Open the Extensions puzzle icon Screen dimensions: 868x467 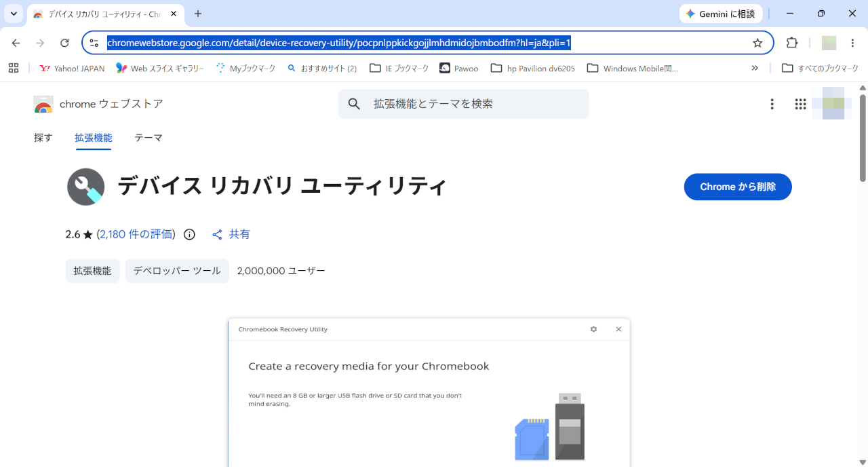[792, 43]
